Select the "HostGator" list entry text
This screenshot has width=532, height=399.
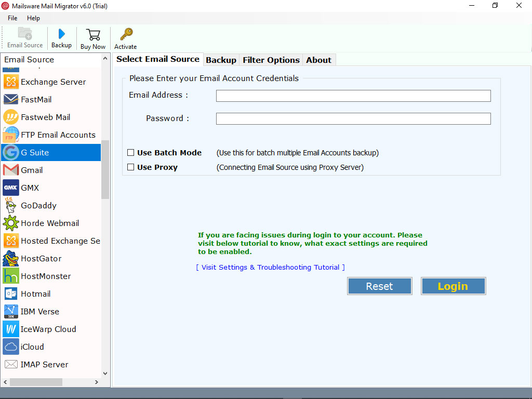click(x=41, y=259)
